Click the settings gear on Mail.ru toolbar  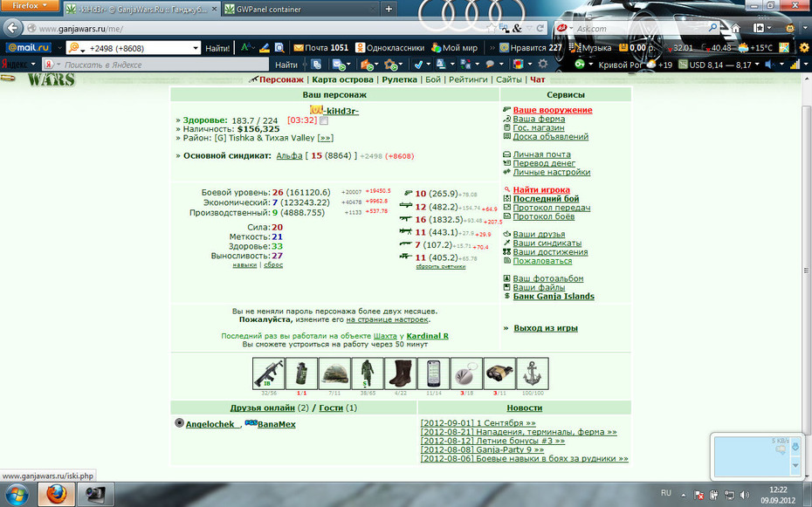point(804,48)
